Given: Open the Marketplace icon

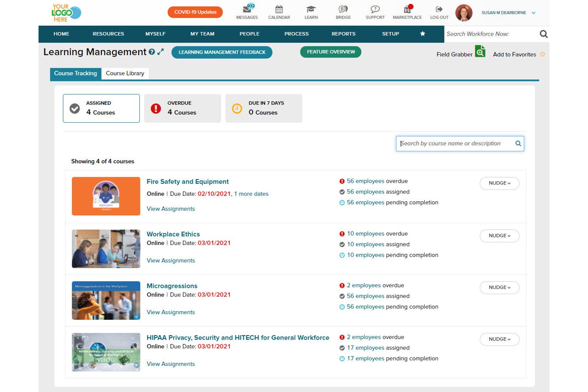Looking at the screenshot, I should [407, 9].
